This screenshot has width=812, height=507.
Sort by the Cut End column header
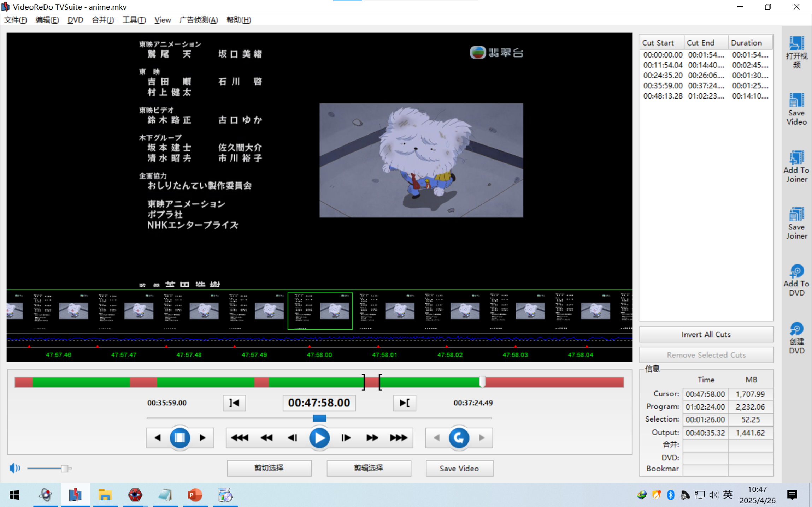[706, 42]
